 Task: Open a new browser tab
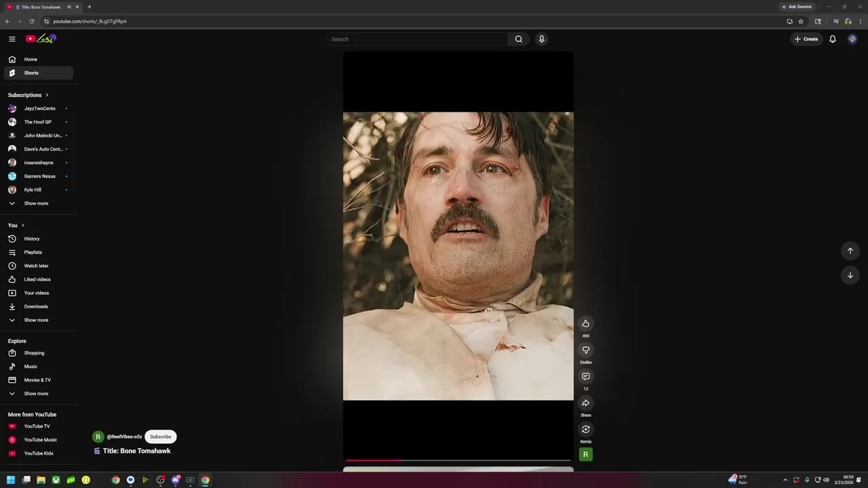[x=89, y=7]
